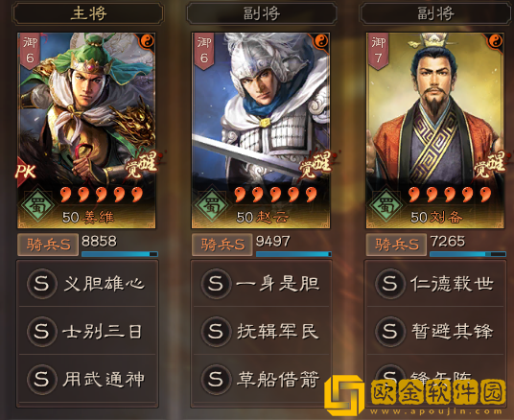The width and height of the screenshot is (514, 420).
Task: Open the 骑兵S troop type for 姜维
Action: pos(48,245)
